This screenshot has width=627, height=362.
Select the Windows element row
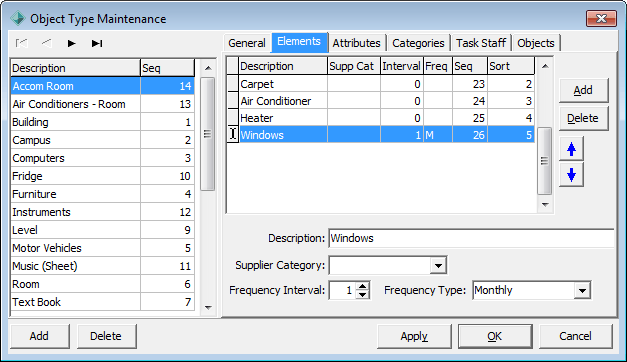(387, 135)
